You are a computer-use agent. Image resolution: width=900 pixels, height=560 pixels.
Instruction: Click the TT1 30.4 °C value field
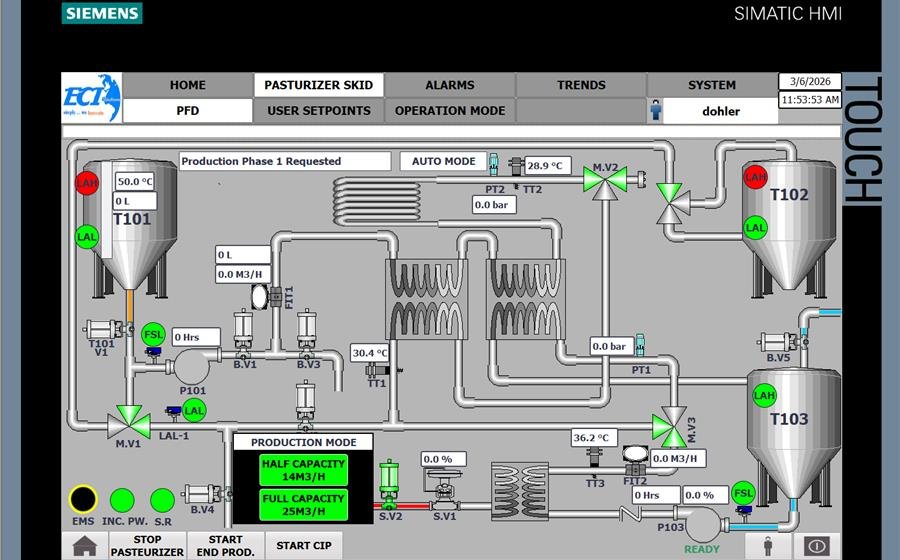pos(370,353)
